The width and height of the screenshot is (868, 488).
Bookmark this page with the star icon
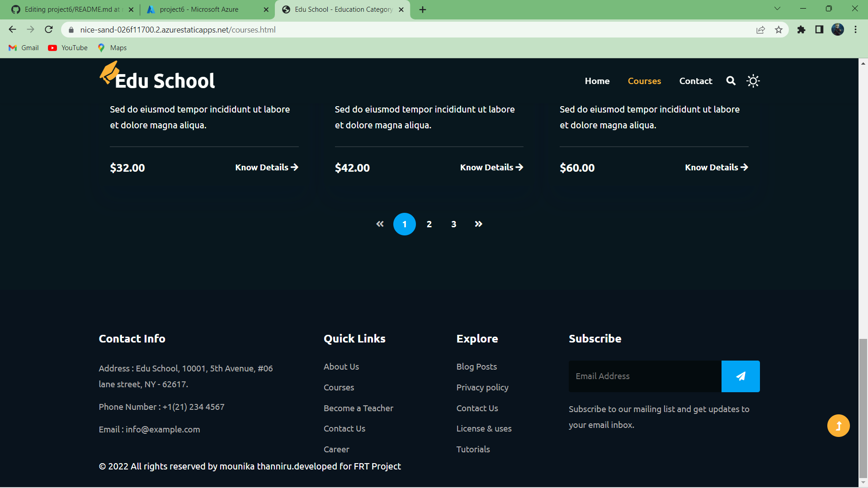pyautogui.click(x=778, y=30)
